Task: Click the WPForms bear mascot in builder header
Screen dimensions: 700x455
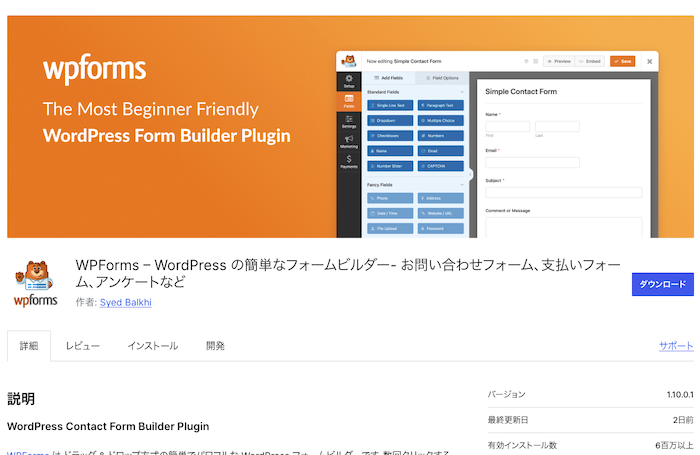Action: (347, 61)
